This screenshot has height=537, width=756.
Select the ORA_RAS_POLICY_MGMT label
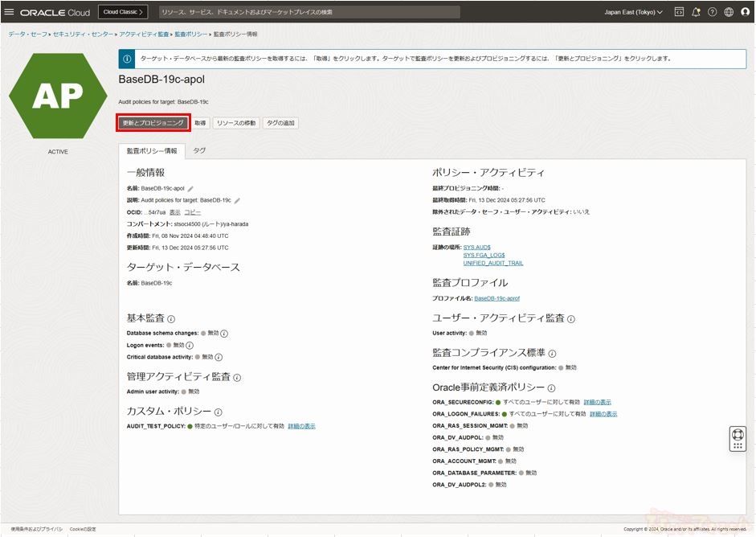click(468, 449)
